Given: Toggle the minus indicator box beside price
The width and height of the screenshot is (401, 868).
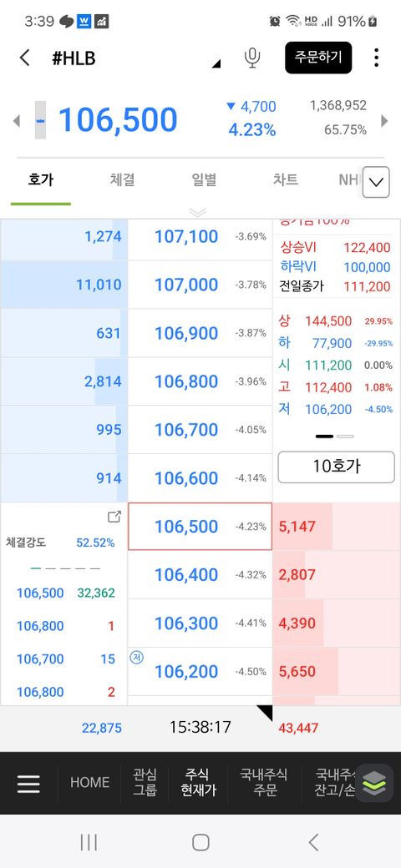Looking at the screenshot, I should click(40, 119).
